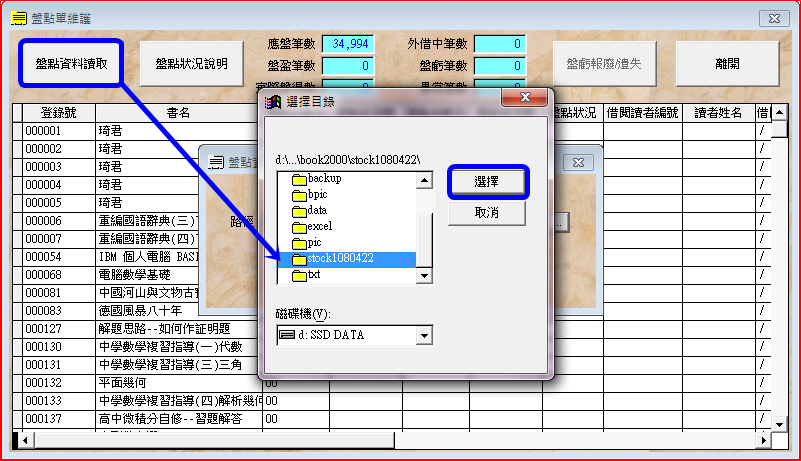Click the 應盤筆數 value 34,994
This screenshot has height=461, width=801.
tap(348, 44)
